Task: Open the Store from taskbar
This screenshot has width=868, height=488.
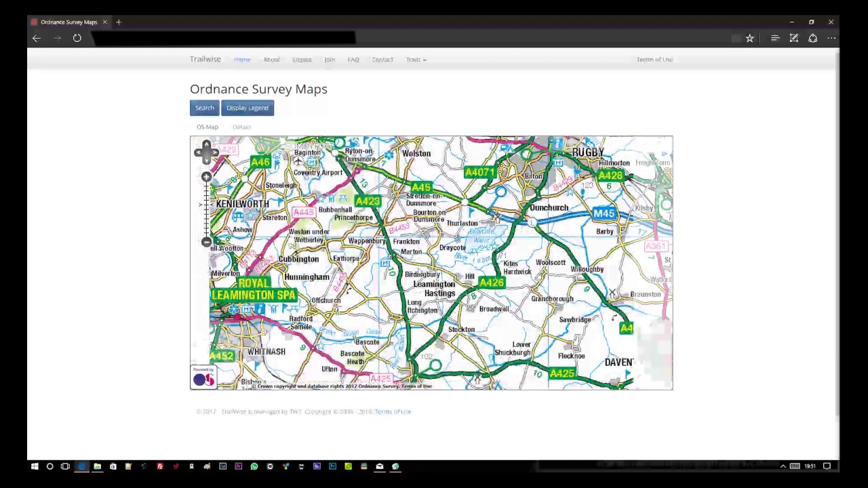Action: [x=113, y=466]
